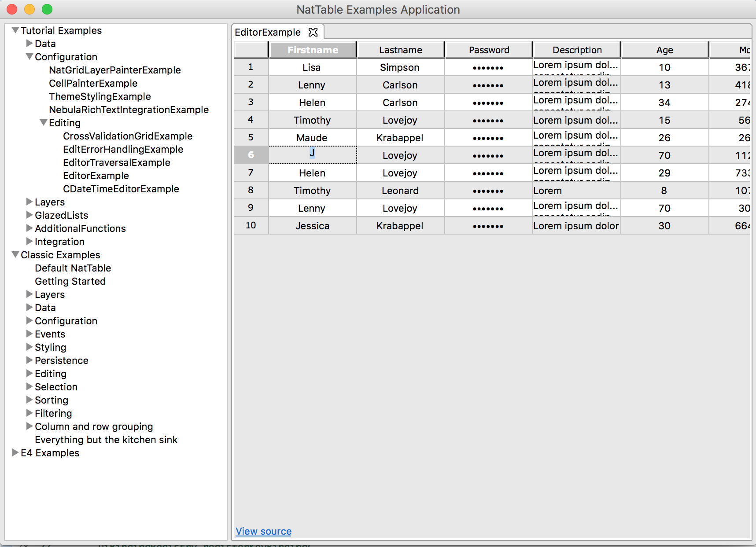Expand the Integration tree node

click(30, 241)
